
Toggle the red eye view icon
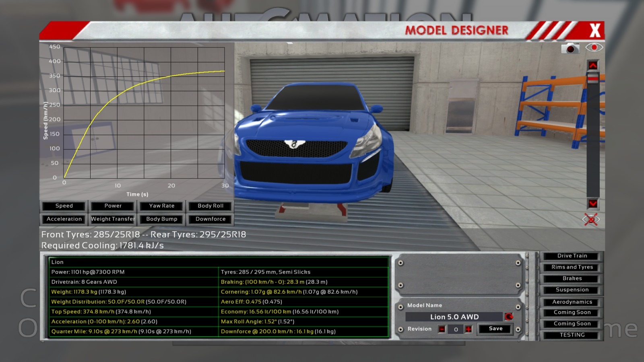(x=594, y=47)
